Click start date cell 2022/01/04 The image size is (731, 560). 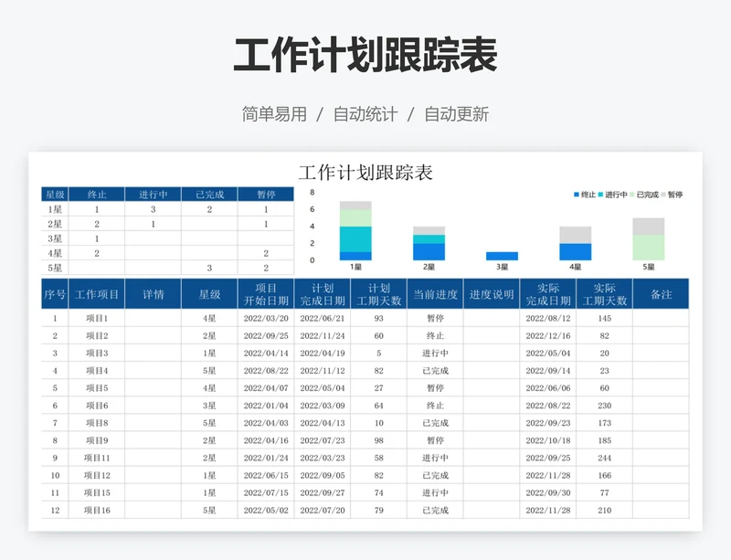click(266, 406)
